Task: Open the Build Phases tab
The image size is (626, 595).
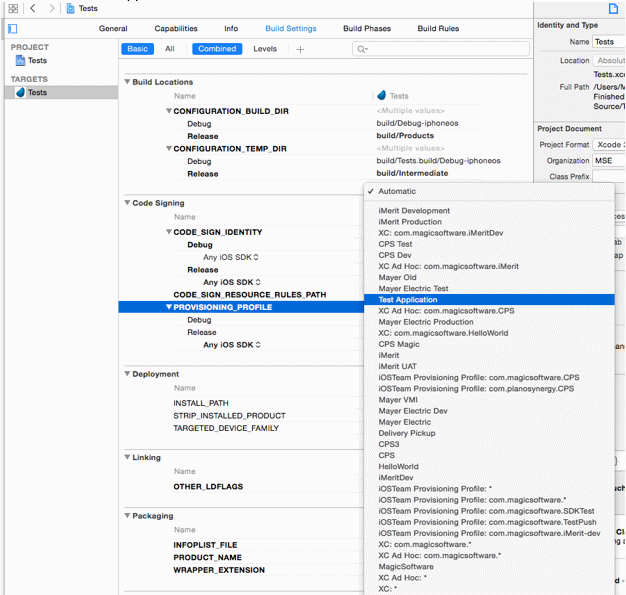Action: coord(367,28)
